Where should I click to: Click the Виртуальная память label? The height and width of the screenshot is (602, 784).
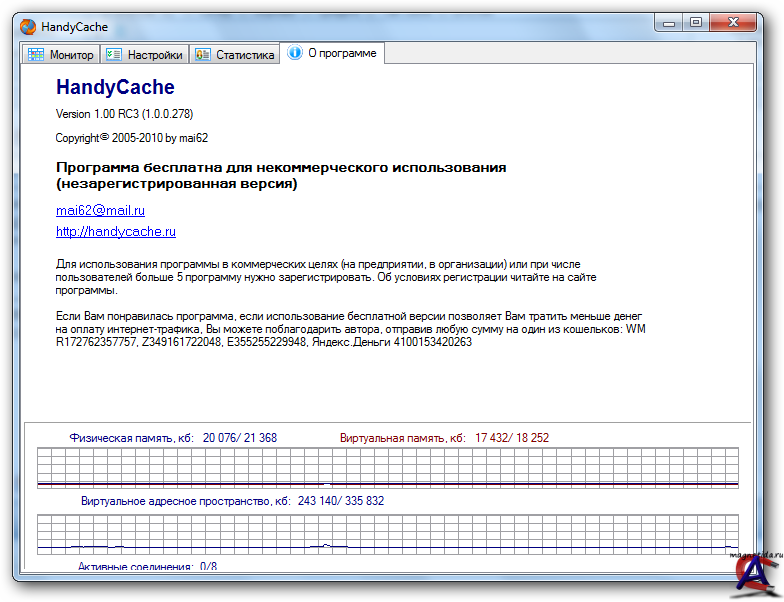click(402, 438)
